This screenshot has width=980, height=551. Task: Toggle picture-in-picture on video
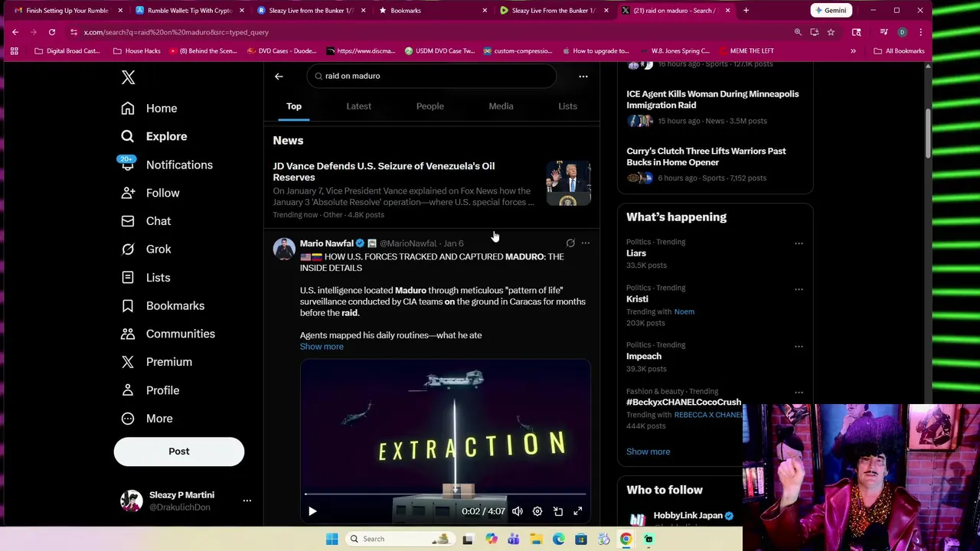coord(558,511)
